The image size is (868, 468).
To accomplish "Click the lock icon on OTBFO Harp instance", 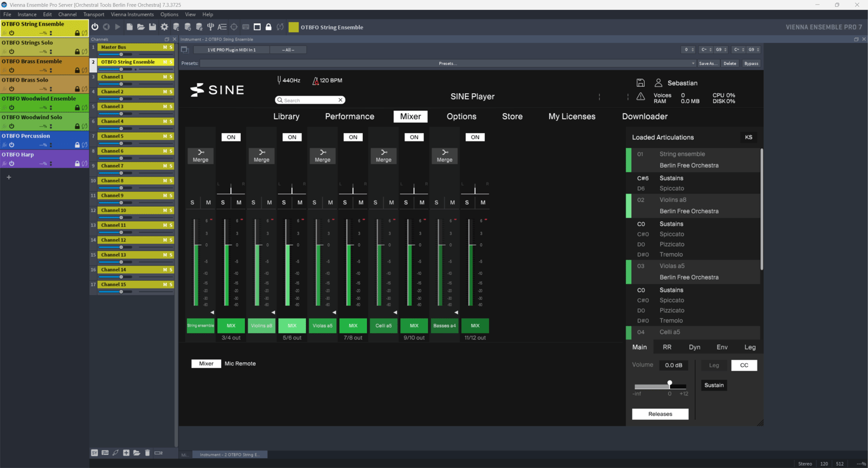I will (x=77, y=164).
